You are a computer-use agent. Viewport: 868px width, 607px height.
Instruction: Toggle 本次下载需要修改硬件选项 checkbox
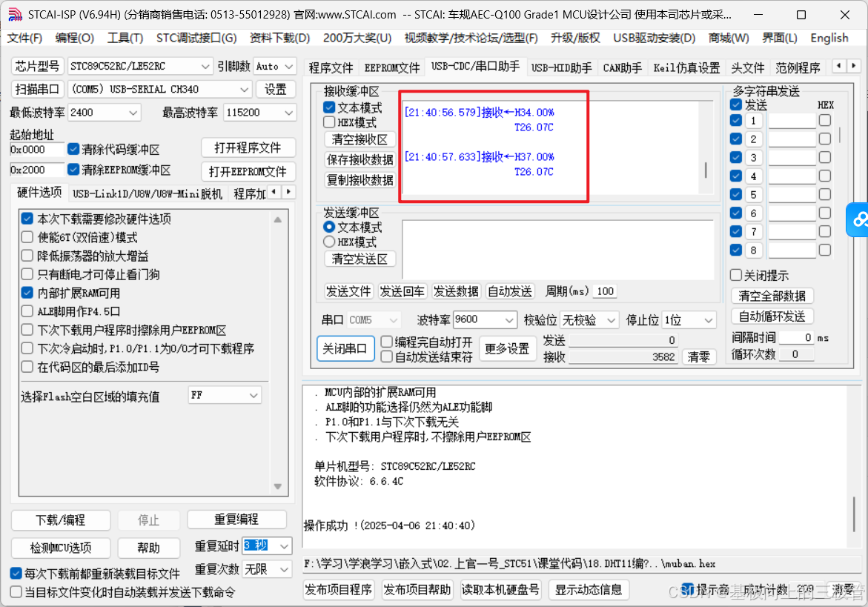[27, 219]
